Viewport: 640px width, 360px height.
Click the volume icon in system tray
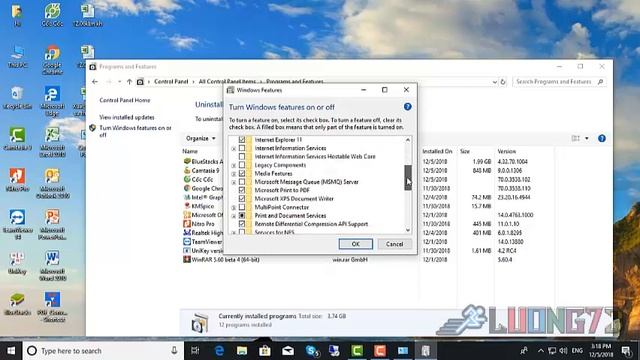tap(564, 351)
